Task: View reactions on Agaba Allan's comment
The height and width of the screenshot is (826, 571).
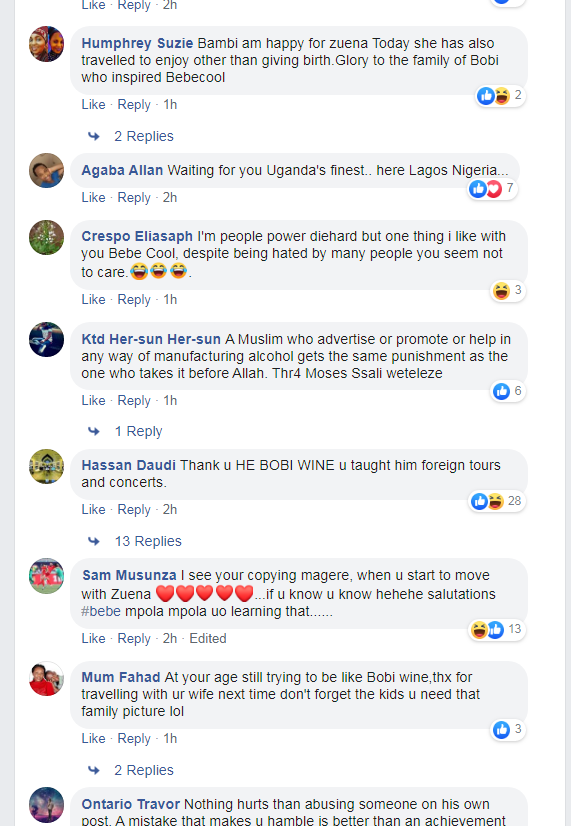Action: pos(493,189)
